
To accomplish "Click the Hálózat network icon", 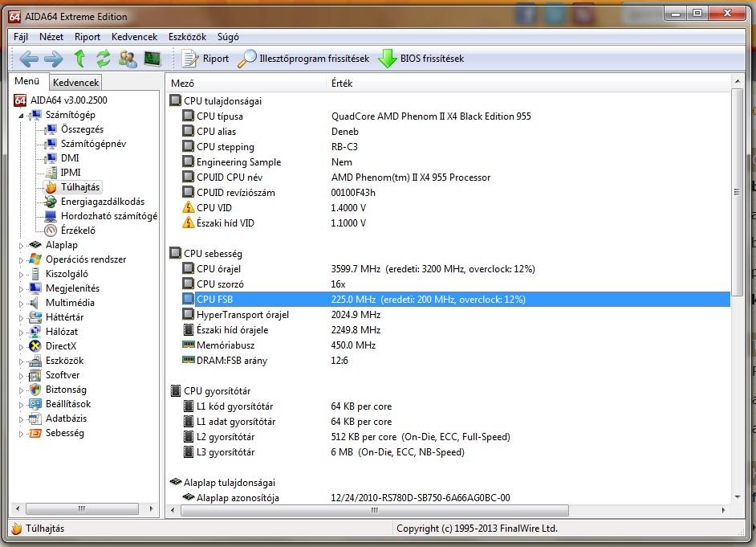I will [x=35, y=332].
